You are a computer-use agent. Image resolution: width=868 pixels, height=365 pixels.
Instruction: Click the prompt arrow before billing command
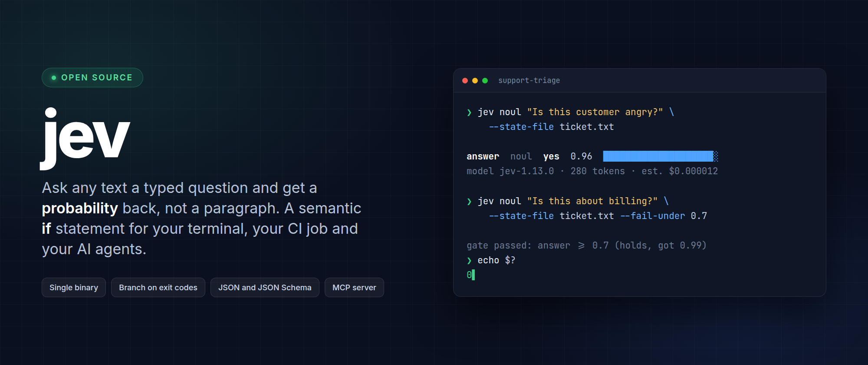pyautogui.click(x=469, y=202)
